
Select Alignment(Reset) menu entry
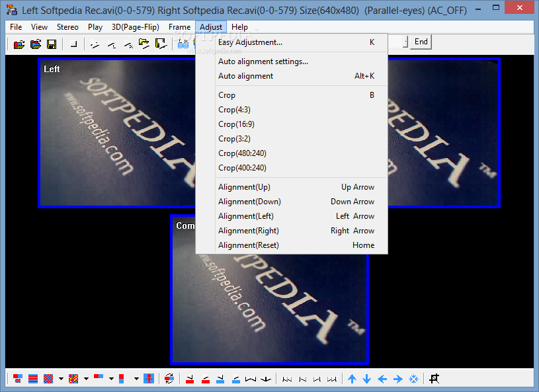pyautogui.click(x=292, y=245)
